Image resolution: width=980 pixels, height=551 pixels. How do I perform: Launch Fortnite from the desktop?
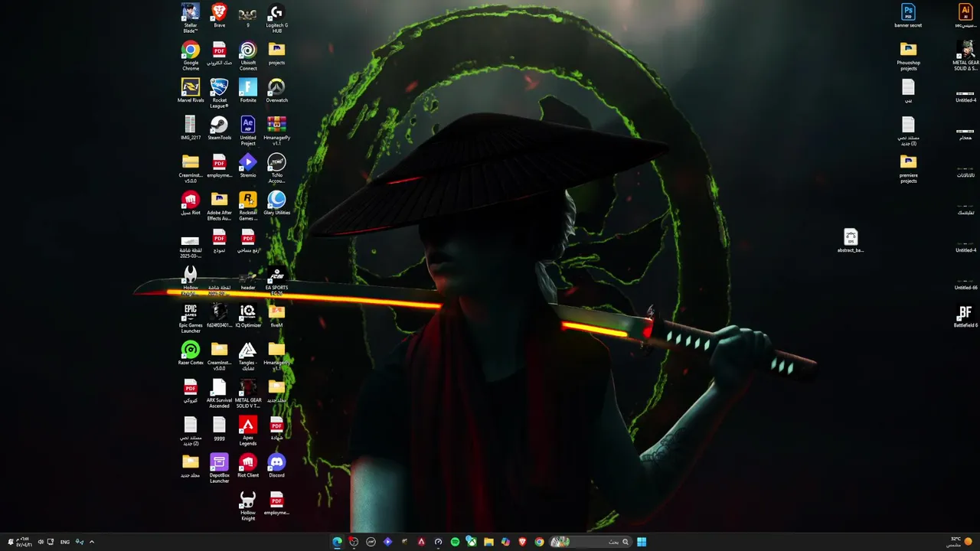pos(248,90)
